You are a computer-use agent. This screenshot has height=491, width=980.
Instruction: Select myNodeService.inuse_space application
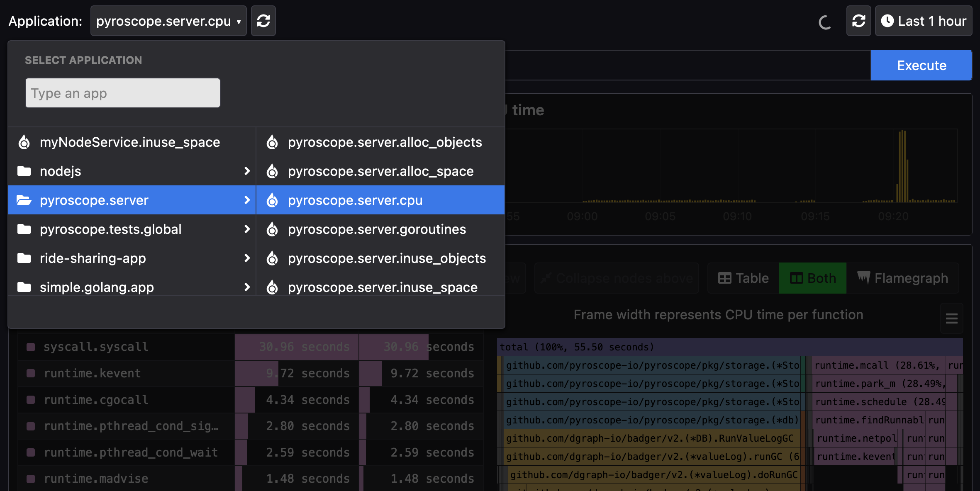(x=132, y=142)
